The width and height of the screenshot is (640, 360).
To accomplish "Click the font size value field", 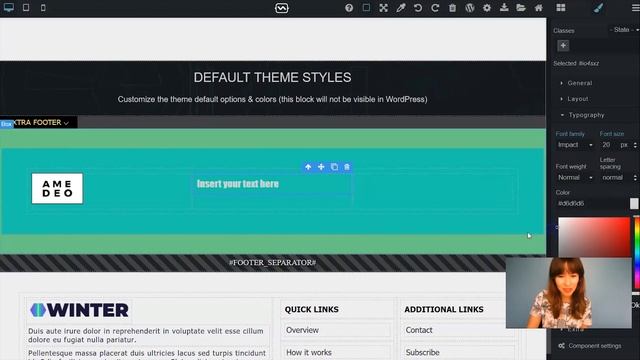I will [608, 145].
